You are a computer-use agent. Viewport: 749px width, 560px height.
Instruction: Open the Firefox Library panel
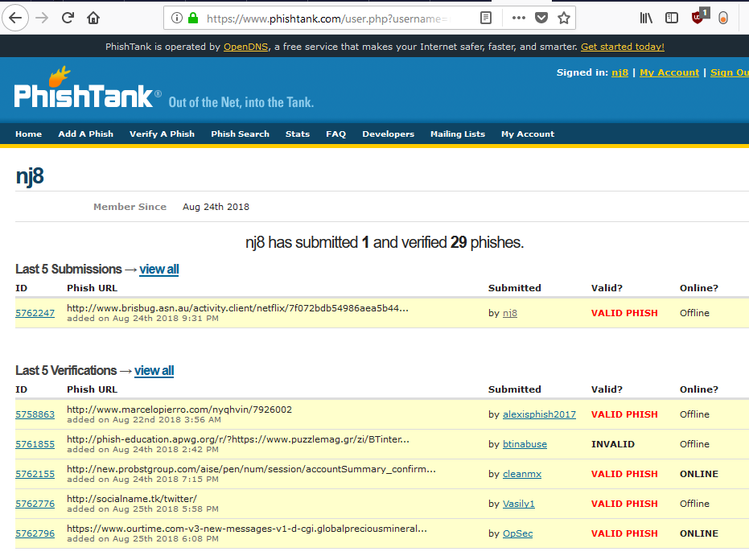coord(646,18)
